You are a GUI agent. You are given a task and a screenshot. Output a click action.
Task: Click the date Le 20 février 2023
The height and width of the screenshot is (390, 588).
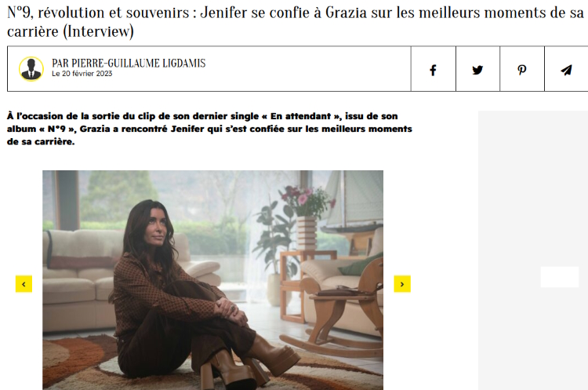pyautogui.click(x=82, y=74)
